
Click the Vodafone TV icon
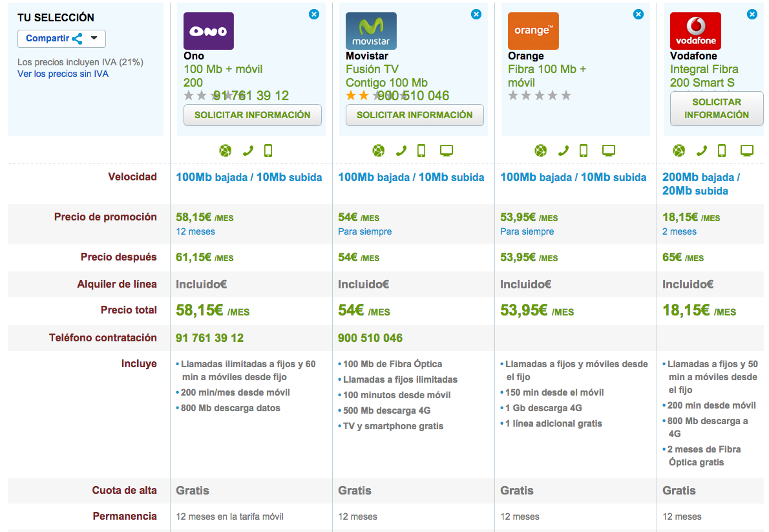tap(747, 151)
